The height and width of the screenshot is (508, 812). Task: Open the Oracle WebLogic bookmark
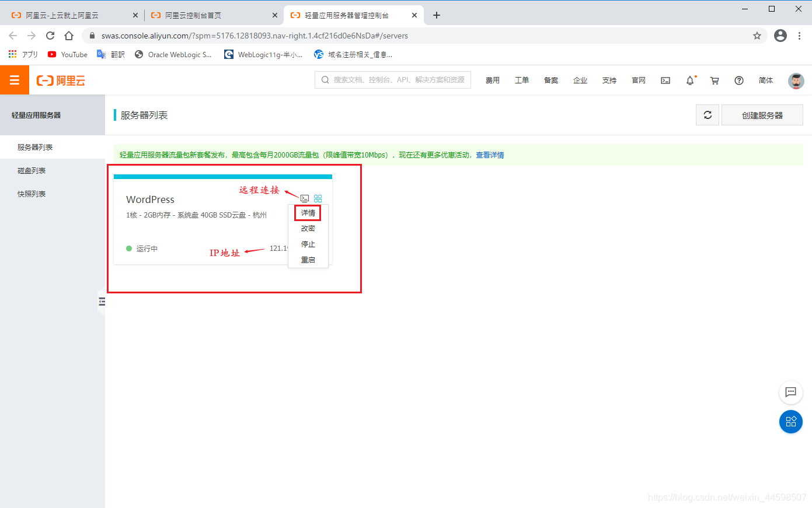(x=173, y=54)
